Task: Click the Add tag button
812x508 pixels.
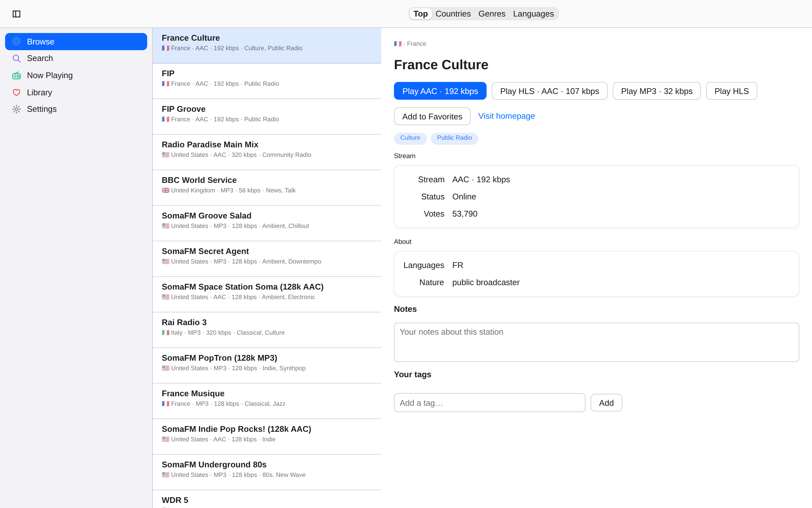Action: click(x=606, y=403)
